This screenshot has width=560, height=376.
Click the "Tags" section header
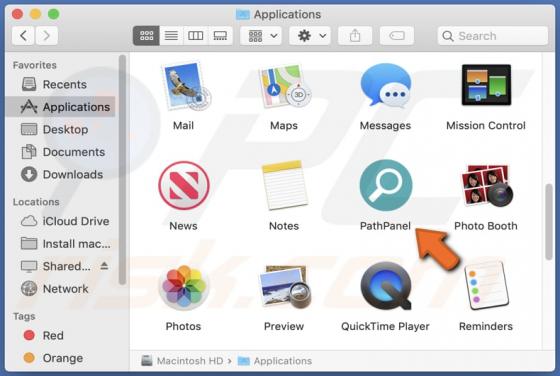[24, 316]
